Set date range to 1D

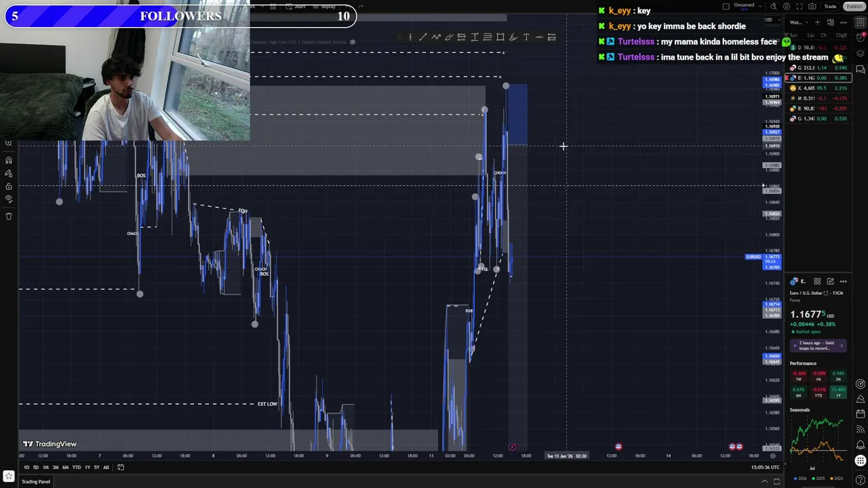26,468
